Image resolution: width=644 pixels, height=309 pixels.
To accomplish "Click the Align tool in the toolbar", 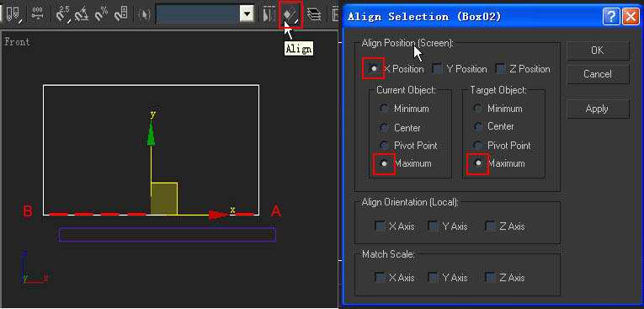I will (x=290, y=15).
